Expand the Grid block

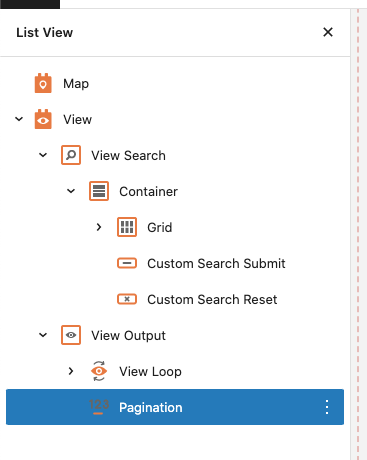tap(99, 227)
